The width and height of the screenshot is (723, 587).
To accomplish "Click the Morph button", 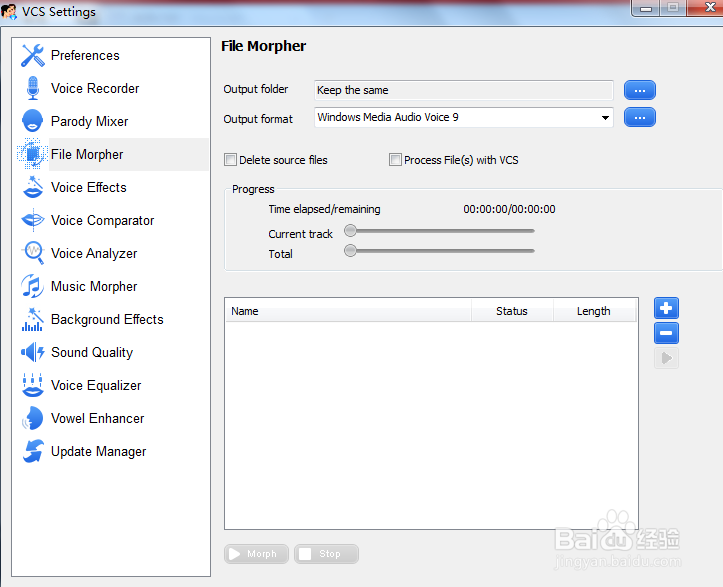I will (x=256, y=554).
